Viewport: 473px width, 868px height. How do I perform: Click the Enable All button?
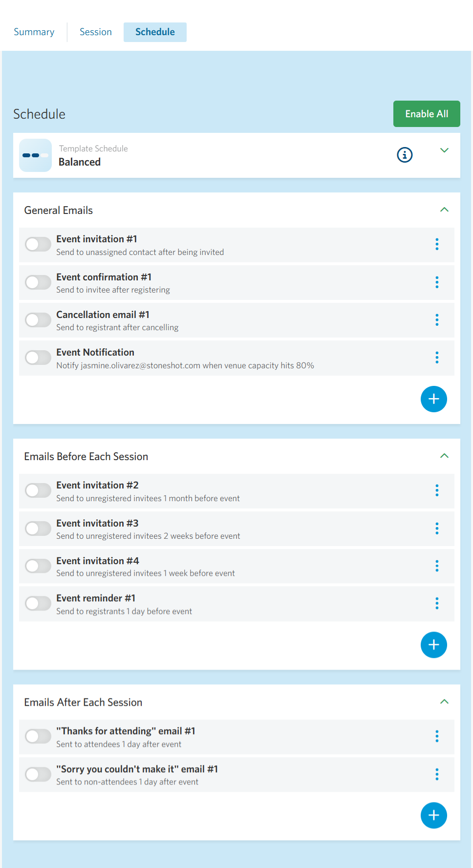click(x=427, y=114)
